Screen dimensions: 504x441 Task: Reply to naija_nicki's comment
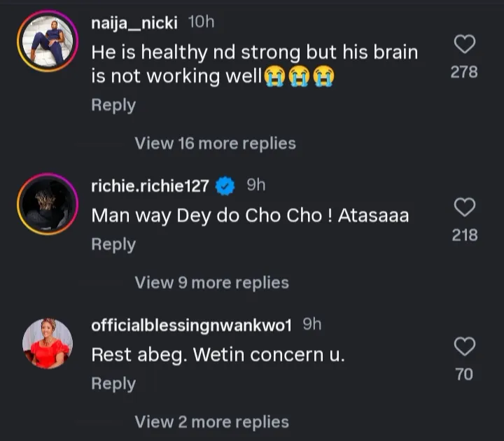coord(113,105)
